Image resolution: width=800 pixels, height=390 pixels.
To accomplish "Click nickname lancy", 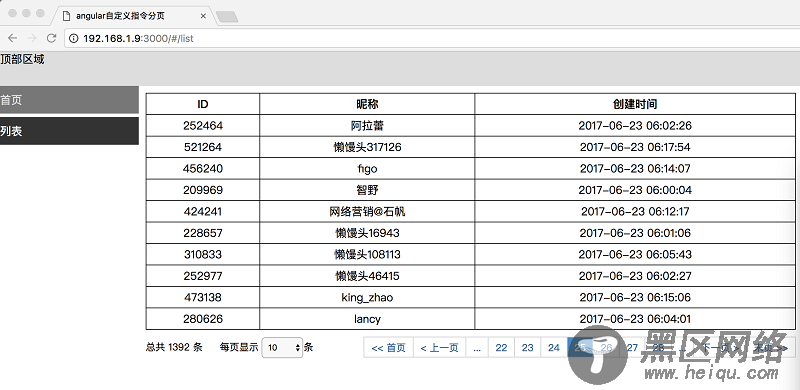I will click(367, 319).
